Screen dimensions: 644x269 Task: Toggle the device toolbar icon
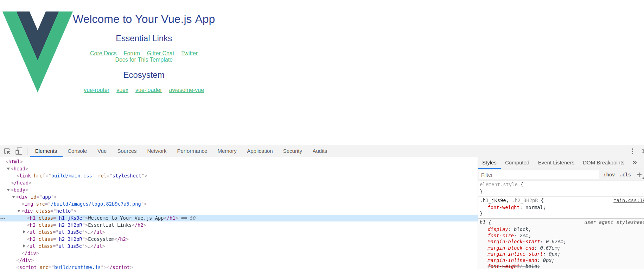19,151
